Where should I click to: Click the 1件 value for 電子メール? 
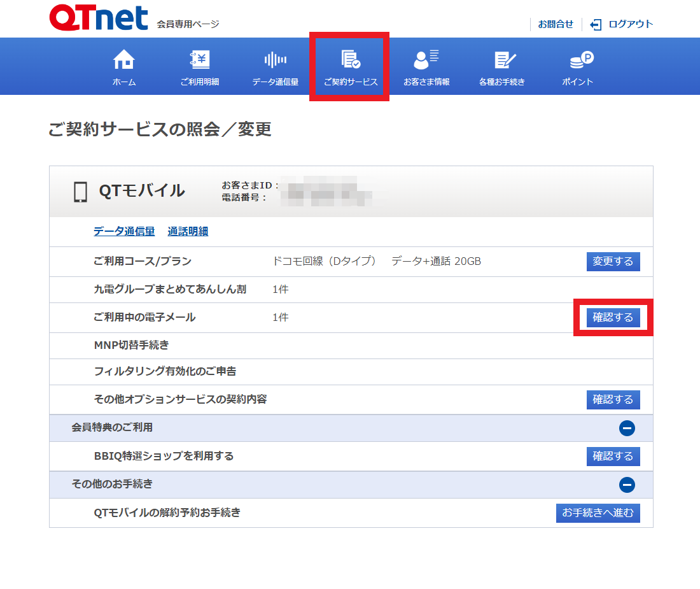click(281, 318)
